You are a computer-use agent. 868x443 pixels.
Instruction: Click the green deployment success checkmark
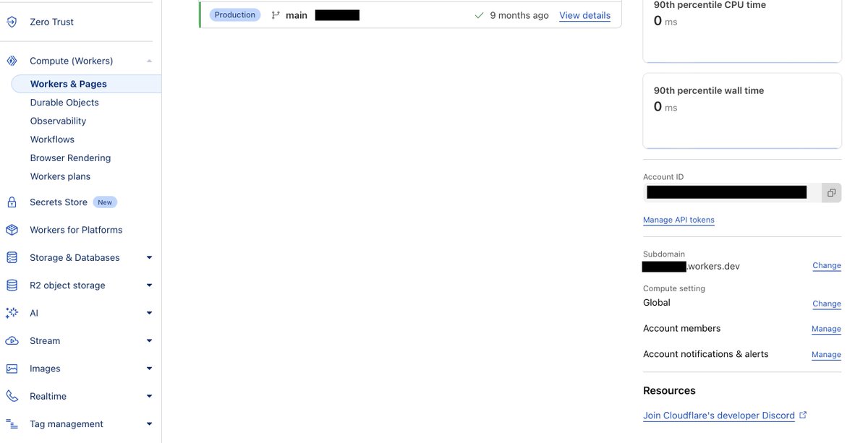click(479, 15)
